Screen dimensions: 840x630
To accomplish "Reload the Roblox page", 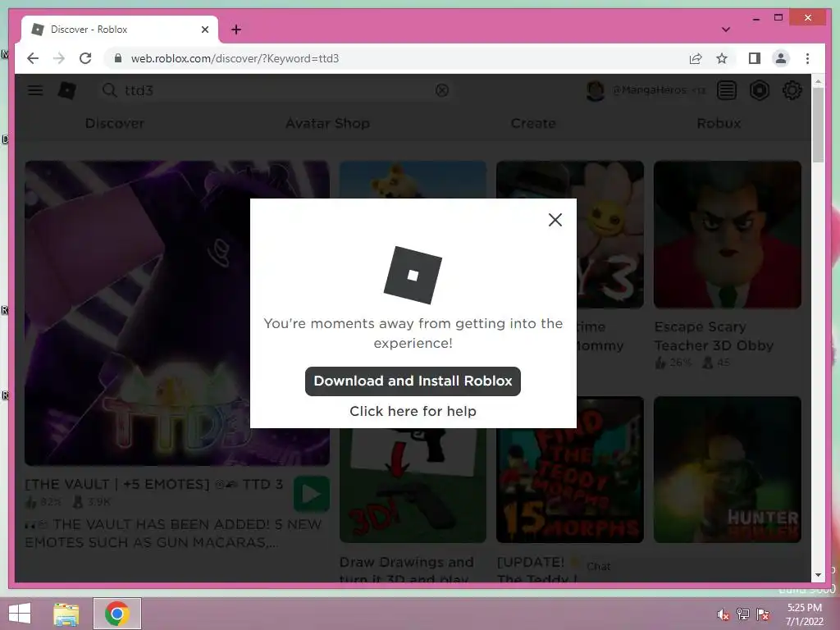I will [x=85, y=58].
